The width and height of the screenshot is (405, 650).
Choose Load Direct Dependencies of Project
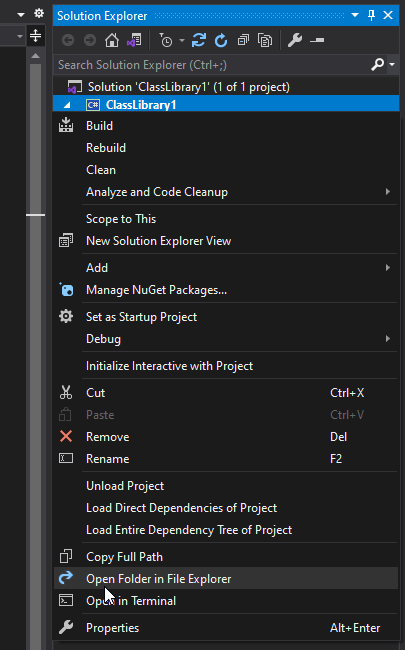[226, 507]
